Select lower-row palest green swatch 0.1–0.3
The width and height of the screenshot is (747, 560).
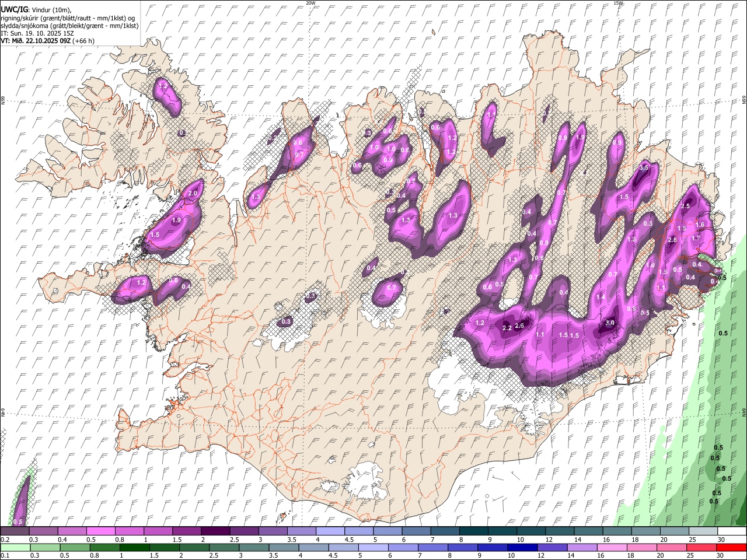(x=15, y=548)
